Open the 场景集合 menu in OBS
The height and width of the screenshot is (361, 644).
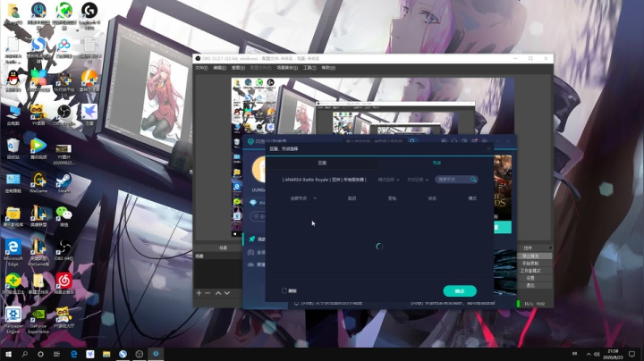coord(287,68)
